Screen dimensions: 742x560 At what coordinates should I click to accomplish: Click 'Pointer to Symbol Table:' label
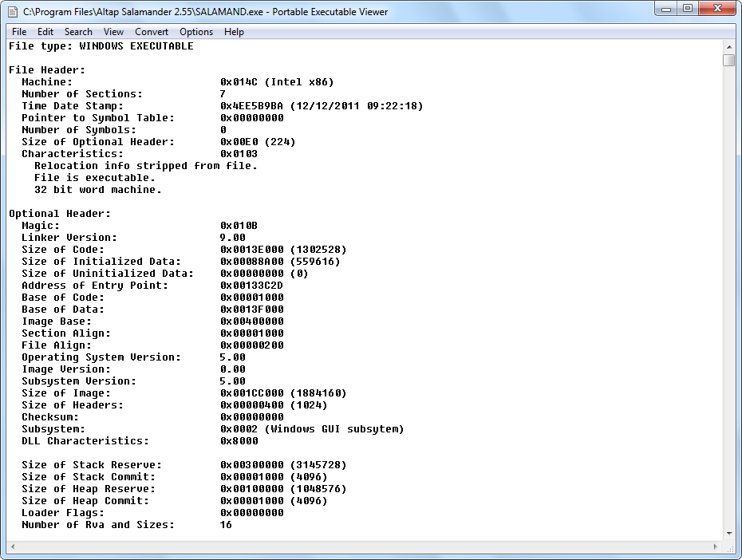point(98,118)
